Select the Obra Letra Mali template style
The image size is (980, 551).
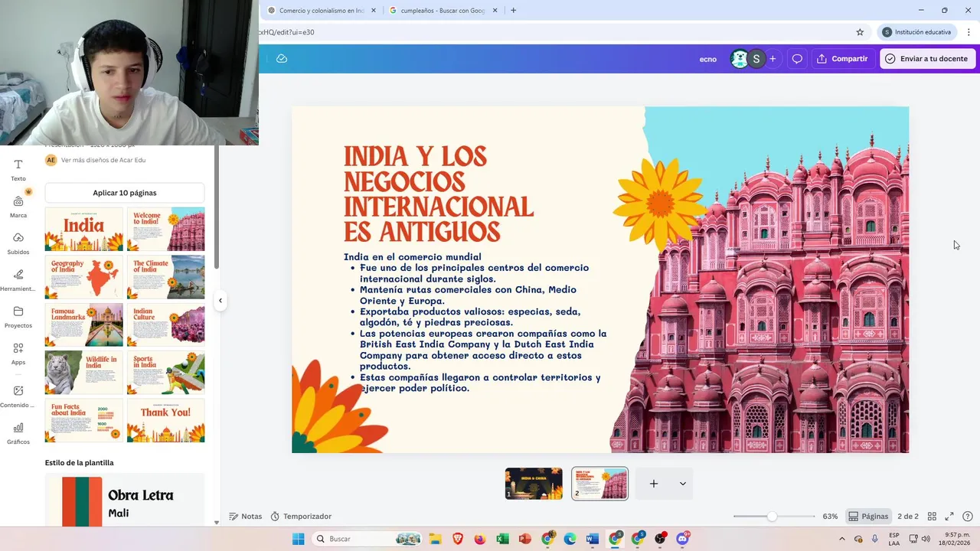coord(125,501)
